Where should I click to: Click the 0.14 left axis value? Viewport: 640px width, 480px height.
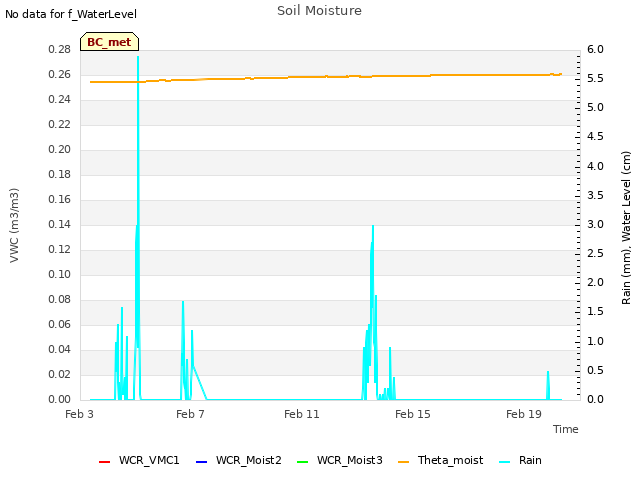(60, 224)
